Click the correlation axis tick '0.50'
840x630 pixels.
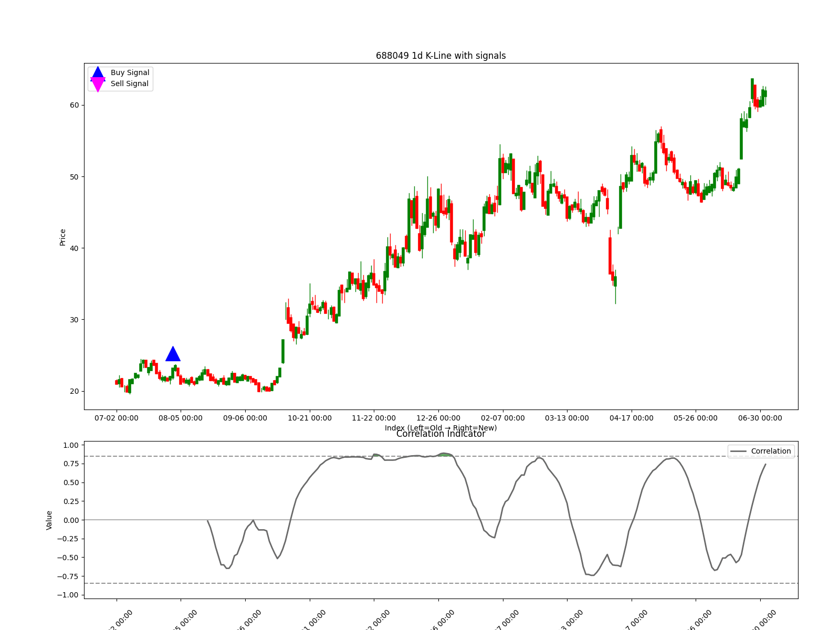point(70,482)
